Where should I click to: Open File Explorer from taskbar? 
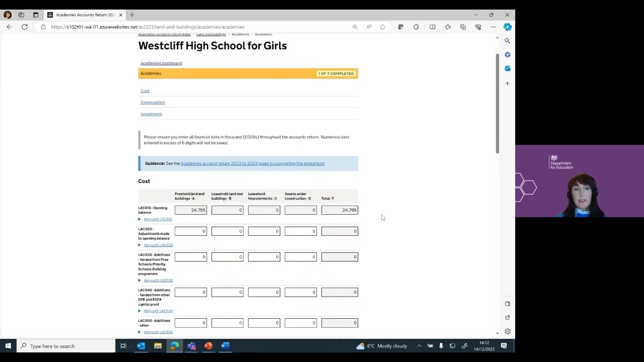[x=158, y=346]
